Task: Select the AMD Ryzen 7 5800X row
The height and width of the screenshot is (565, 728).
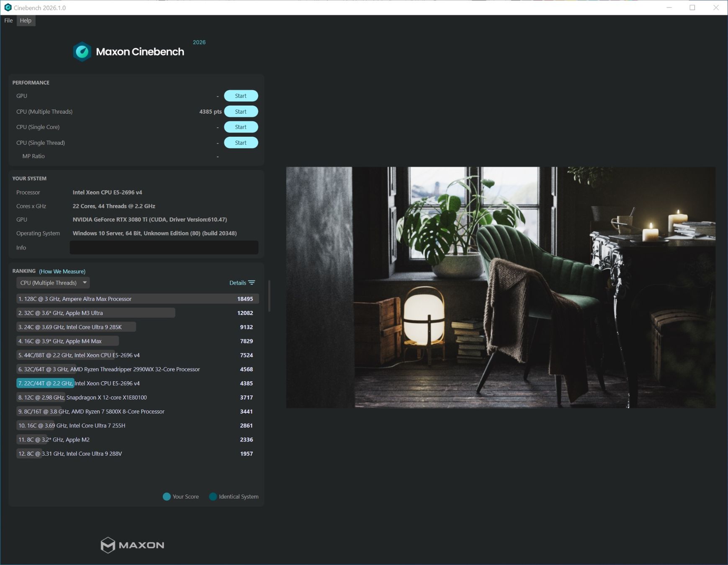Action: [137, 411]
